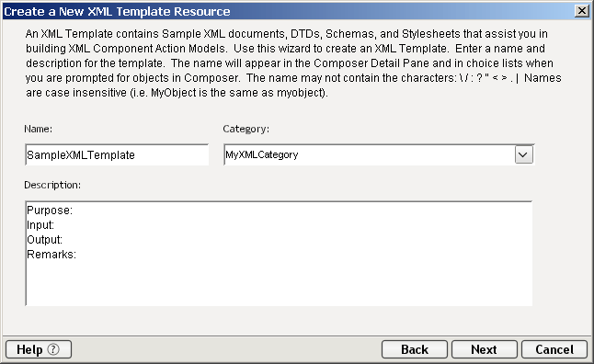Close the XML Template Resource dialog
594x364 pixels.
(581, 11)
